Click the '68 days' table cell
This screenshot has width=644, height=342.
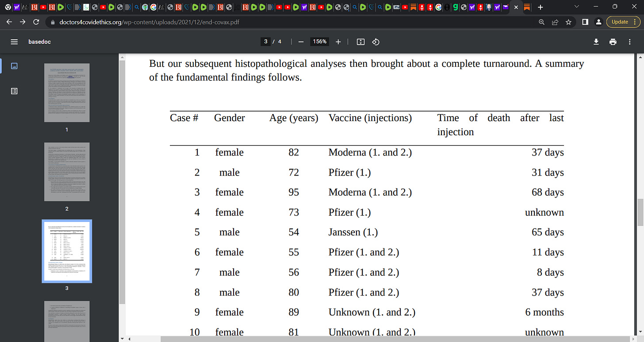[548, 192]
